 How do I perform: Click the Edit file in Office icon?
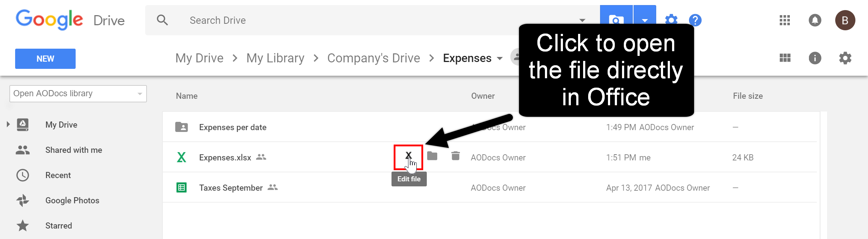[x=408, y=157]
